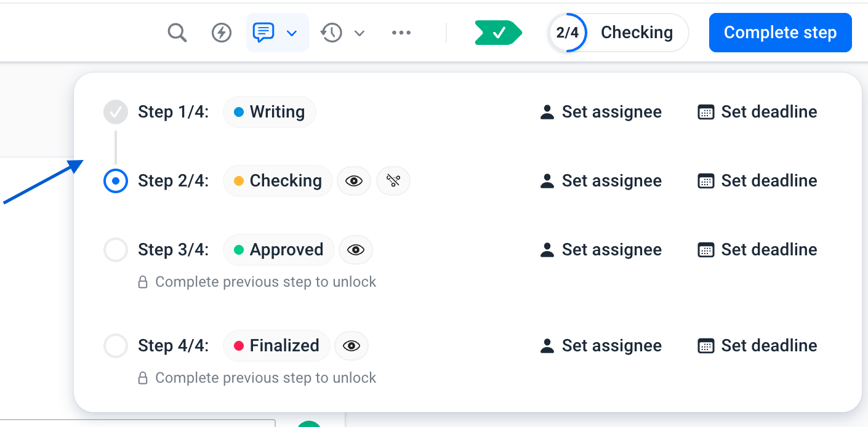
Task: Toggle eye visibility for Finalized step
Action: coord(352,346)
